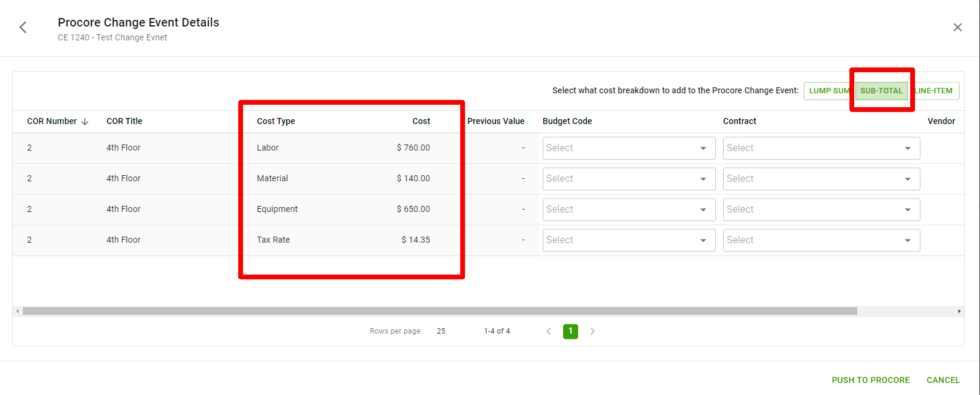This screenshot has width=980, height=395.
Task: Sort by COR Number arrow icon
Action: (85, 122)
